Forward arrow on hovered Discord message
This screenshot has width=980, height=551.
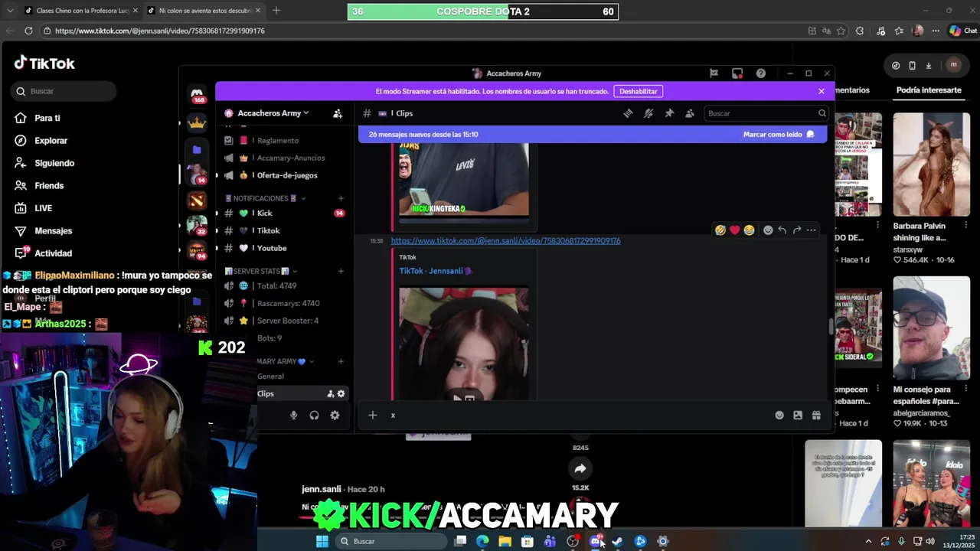click(797, 230)
